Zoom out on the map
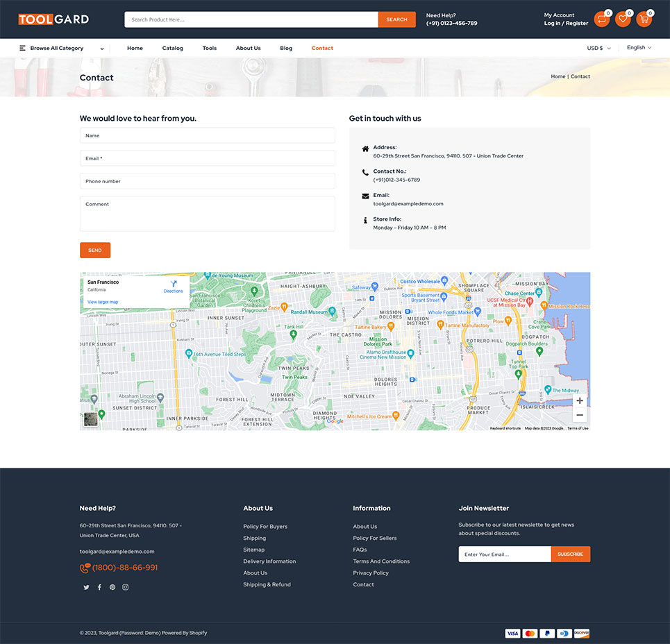 580,416
